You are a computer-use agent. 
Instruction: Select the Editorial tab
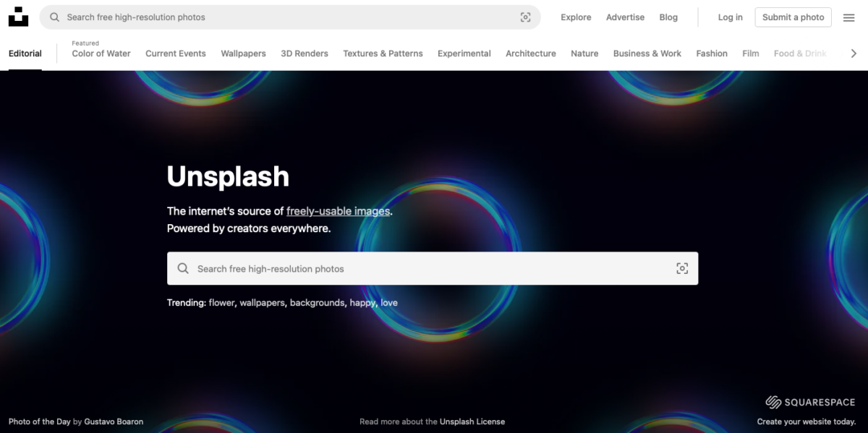25,53
